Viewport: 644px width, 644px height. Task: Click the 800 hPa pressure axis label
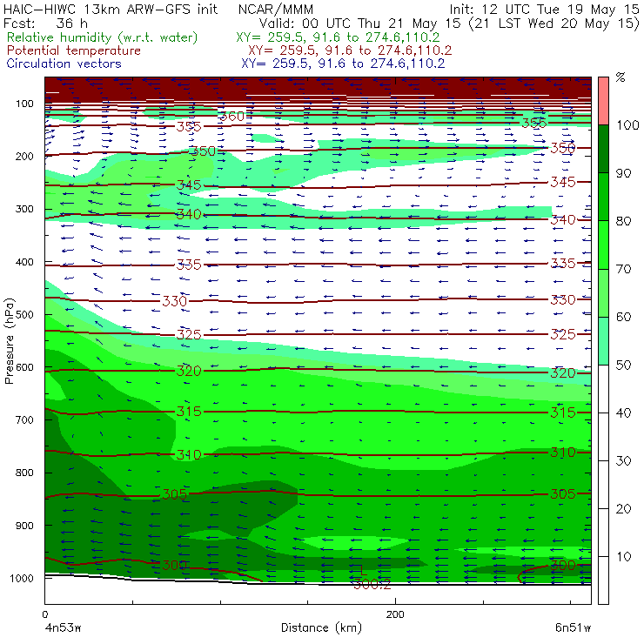pos(24,473)
